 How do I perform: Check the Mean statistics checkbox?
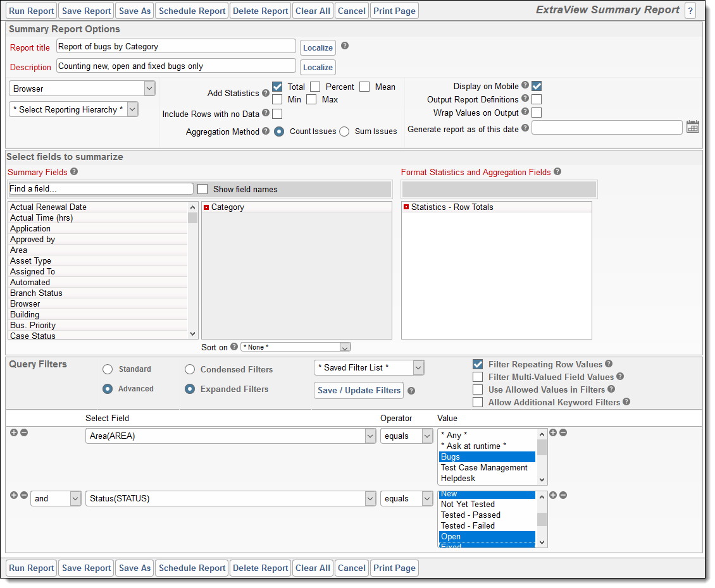coord(364,87)
